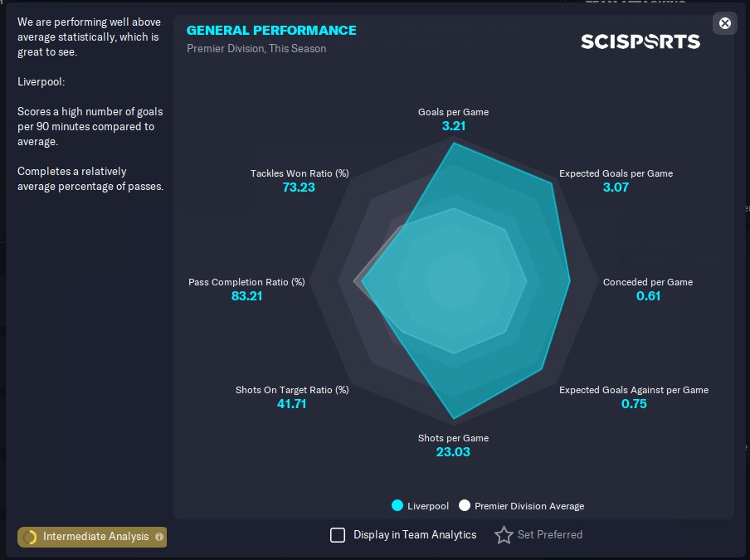Click the Intermediate Analysis info icon

[x=159, y=537]
